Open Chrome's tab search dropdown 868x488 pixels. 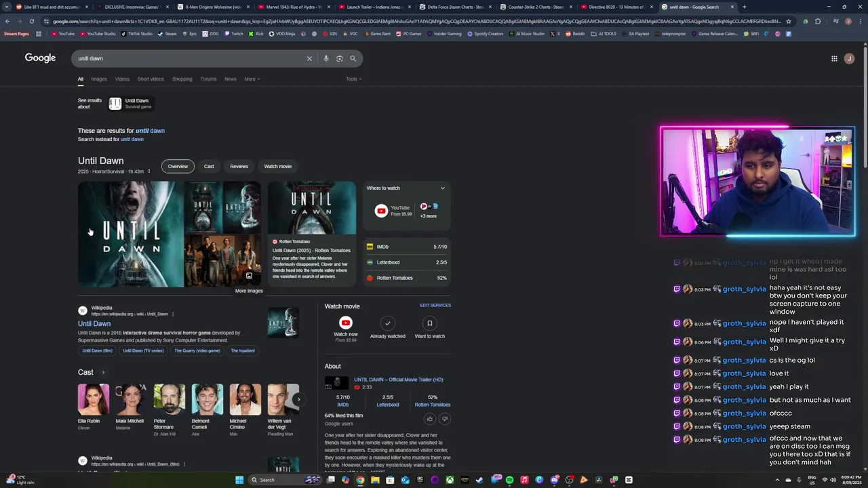coord(7,7)
